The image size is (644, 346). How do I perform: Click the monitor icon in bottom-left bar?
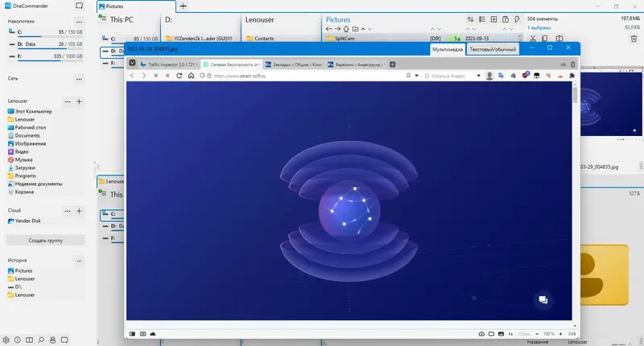coord(64,340)
